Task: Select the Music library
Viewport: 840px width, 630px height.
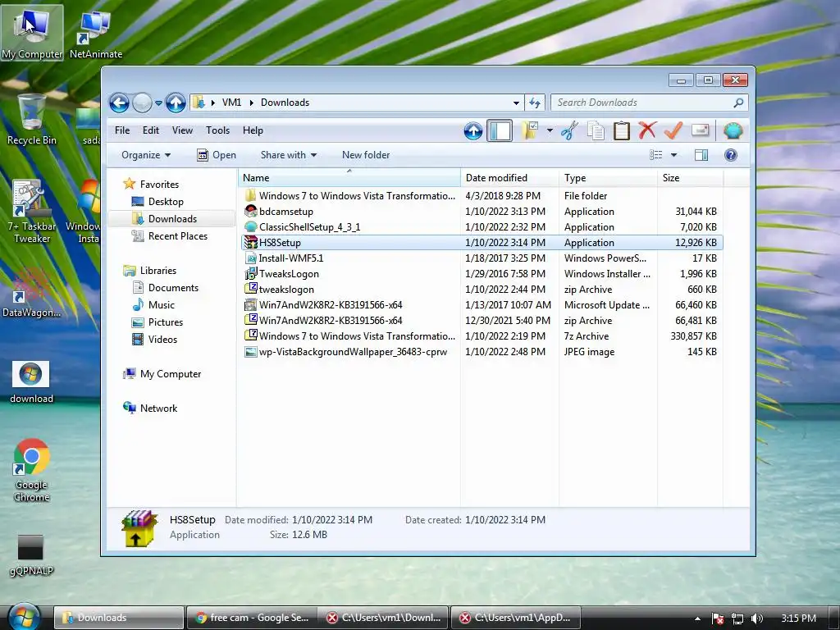Action: pyautogui.click(x=161, y=305)
